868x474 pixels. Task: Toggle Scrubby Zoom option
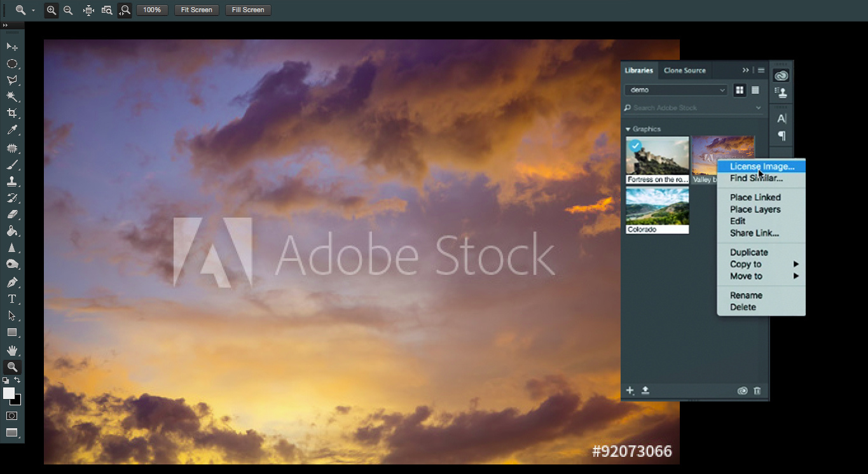pyautogui.click(x=125, y=10)
